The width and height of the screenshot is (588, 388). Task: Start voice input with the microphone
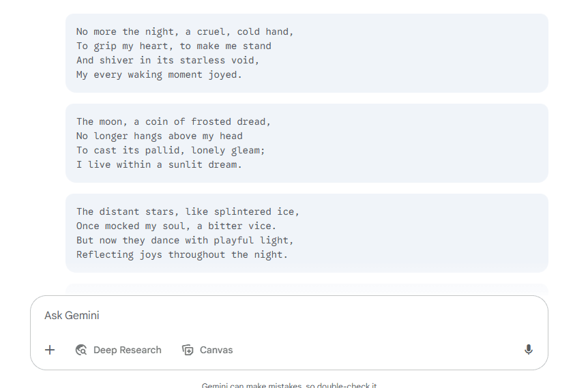529,350
